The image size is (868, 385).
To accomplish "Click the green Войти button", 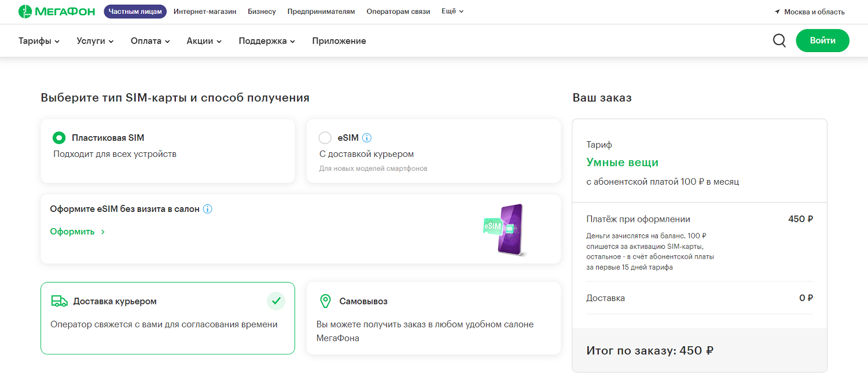I will pyautogui.click(x=823, y=41).
